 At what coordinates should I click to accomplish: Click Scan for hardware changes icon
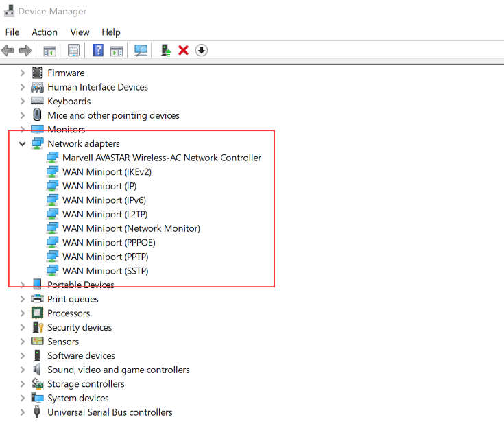(x=141, y=50)
